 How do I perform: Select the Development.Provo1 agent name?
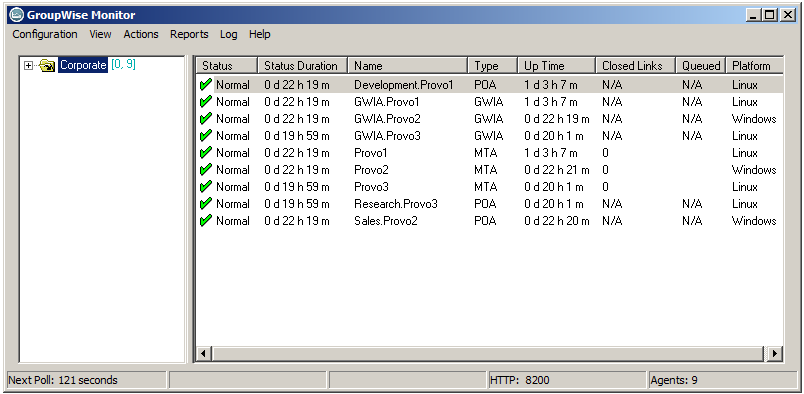pos(404,85)
